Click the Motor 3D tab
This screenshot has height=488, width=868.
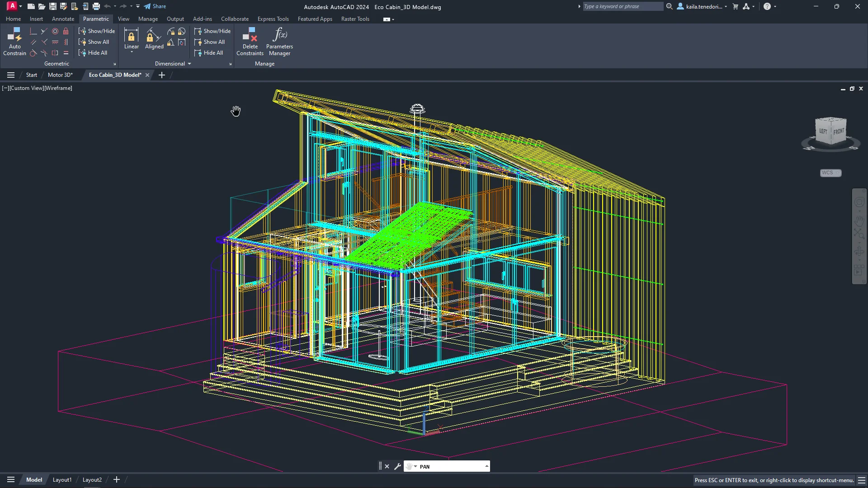[60, 75]
